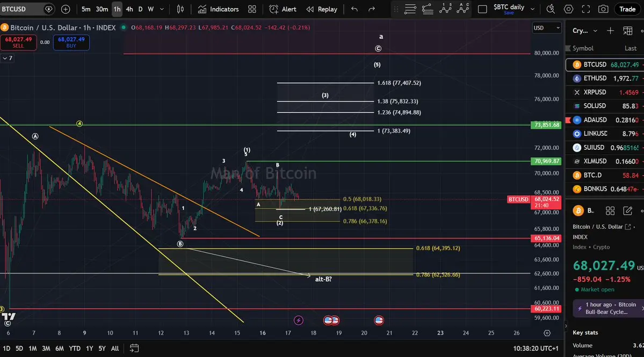Select the 4h timeframe
The height and width of the screenshot is (357, 644).
click(129, 9)
